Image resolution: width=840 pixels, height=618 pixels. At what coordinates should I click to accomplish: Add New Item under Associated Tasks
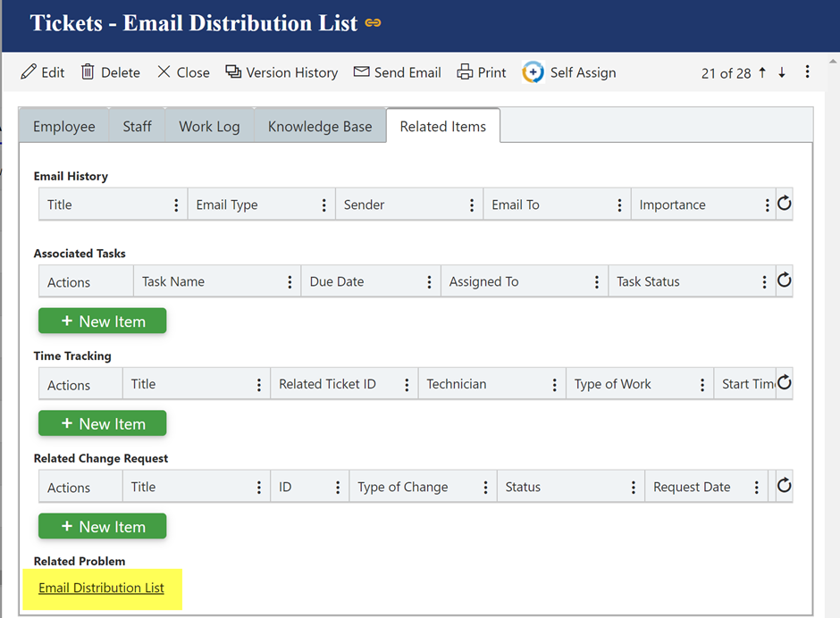click(102, 322)
